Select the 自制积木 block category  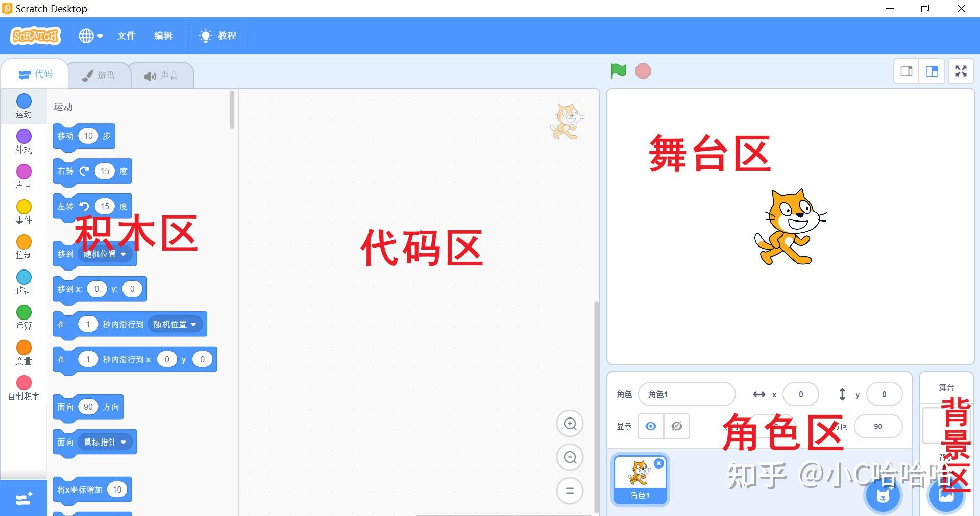click(24, 388)
